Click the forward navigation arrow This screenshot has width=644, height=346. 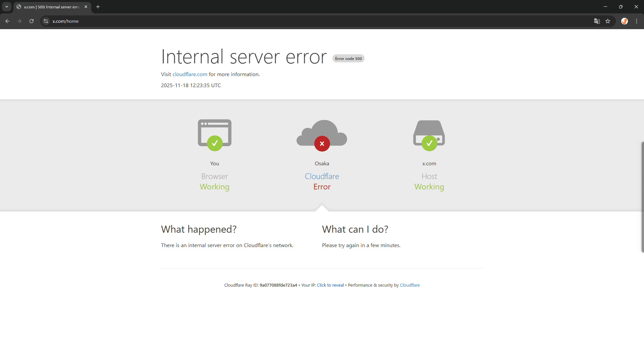coord(19,21)
